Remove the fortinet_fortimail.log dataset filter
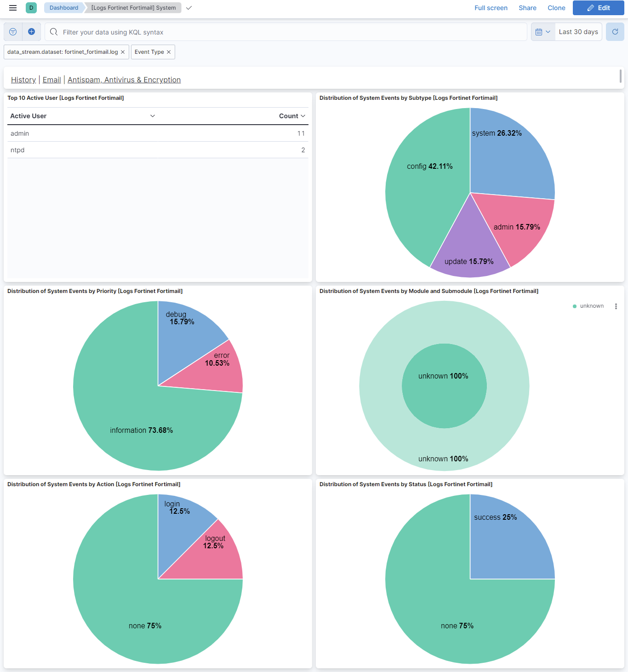This screenshot has height=672, width=628. click(x=122, y=52)
